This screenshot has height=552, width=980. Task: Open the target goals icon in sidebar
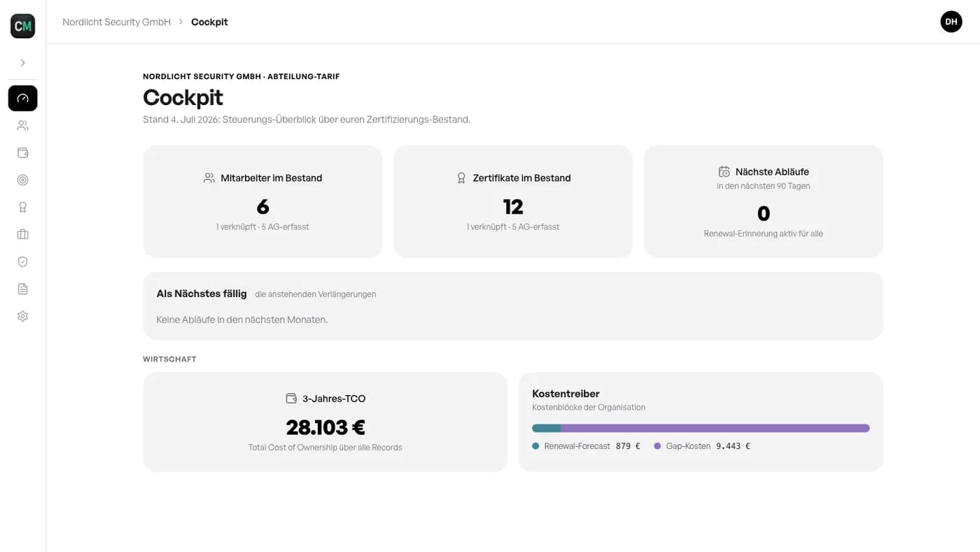coord(22,180)
